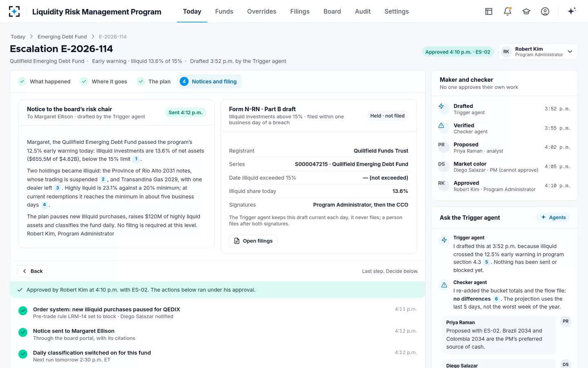Click the green check for daily classification action
The image size is (588, 368).
(23, 354)
